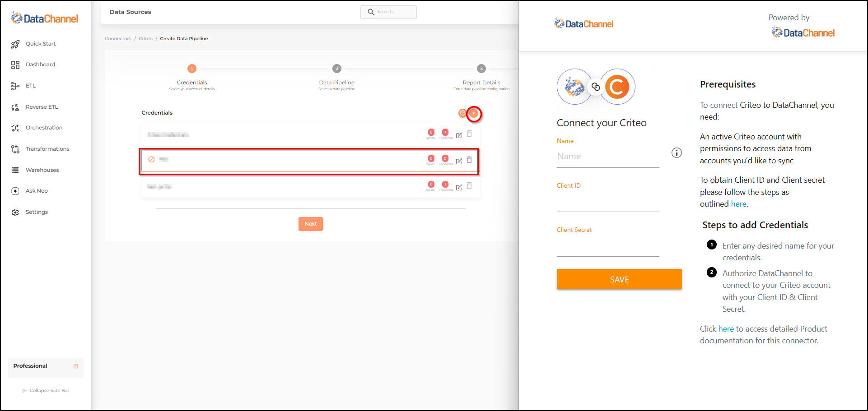This screenshot has height=411, width=868.
Task: Add a new credential with plus icon
Action: click(x=474, y=113)
